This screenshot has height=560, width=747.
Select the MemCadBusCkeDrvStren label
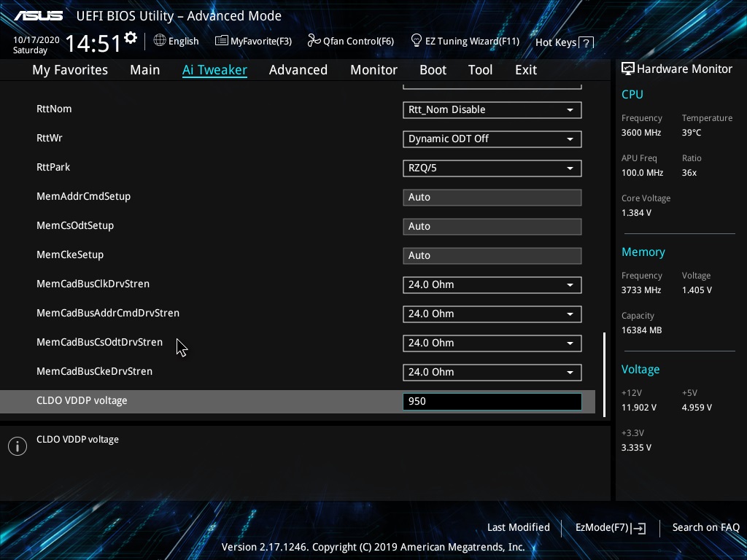[94, 371]
